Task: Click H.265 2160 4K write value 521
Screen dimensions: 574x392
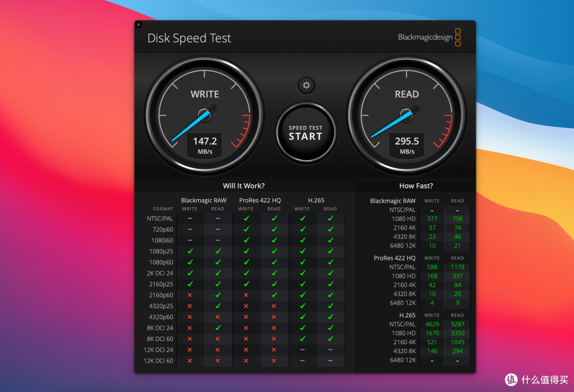Action: 432,342
